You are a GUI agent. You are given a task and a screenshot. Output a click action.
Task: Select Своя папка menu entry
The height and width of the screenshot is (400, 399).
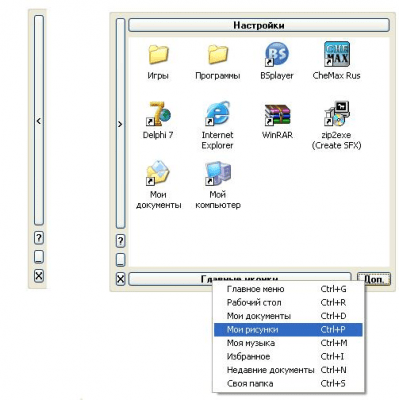click(288, 384)
